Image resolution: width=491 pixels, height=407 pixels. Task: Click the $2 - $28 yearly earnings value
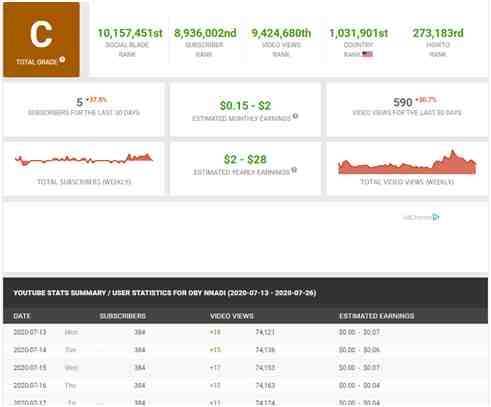click(245, 159)
